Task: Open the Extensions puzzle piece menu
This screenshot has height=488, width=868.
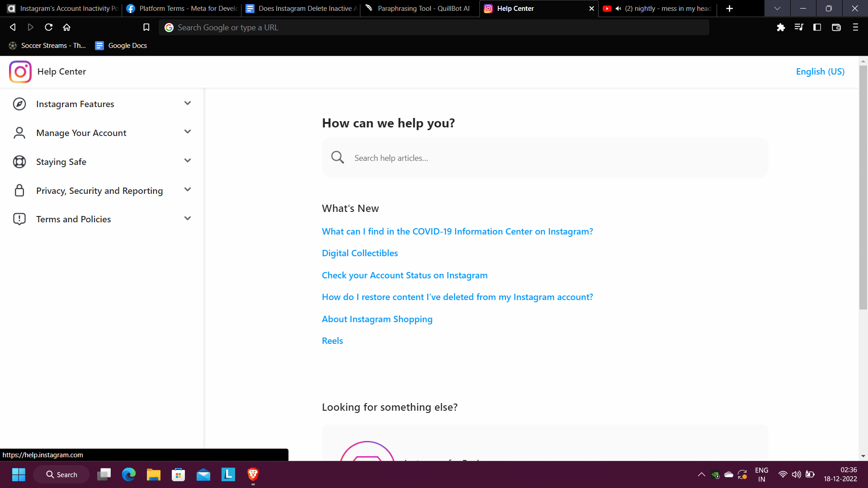Action: (x=782, y=28)
